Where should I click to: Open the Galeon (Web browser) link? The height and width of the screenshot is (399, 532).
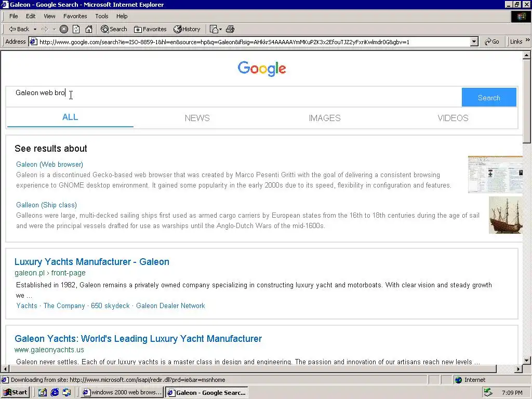[x=49, y=165]
